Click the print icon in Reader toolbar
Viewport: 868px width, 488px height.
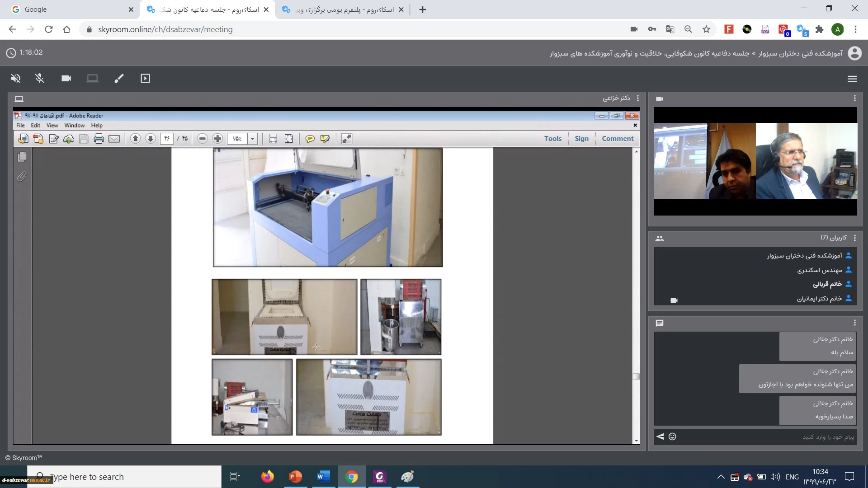(99, 139)
